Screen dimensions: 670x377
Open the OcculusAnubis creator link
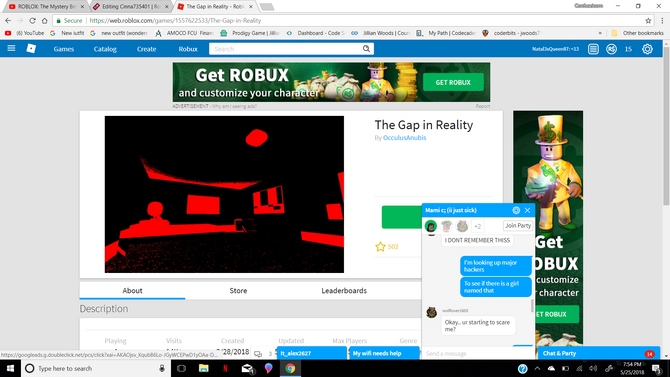(404, 138)
